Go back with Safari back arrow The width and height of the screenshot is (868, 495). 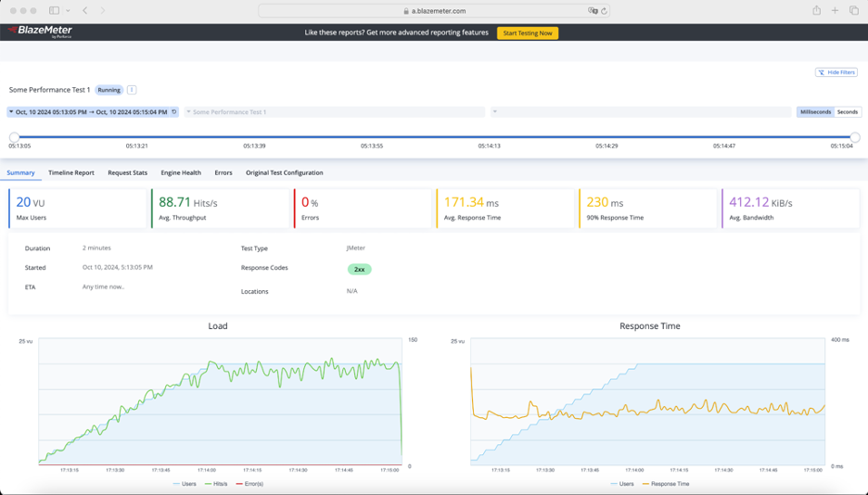point(84,10)
